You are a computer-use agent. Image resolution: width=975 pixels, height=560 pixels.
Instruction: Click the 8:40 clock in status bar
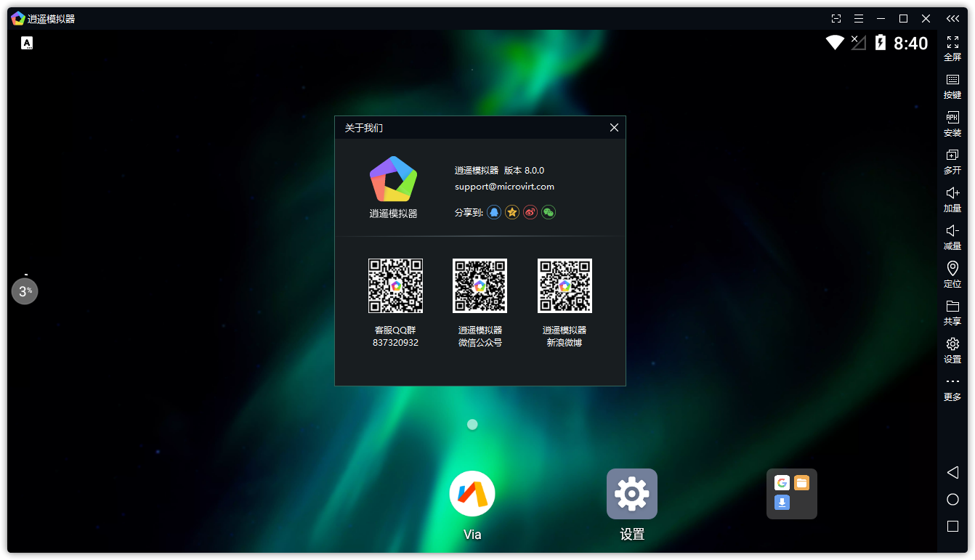(x=911, y=44)
